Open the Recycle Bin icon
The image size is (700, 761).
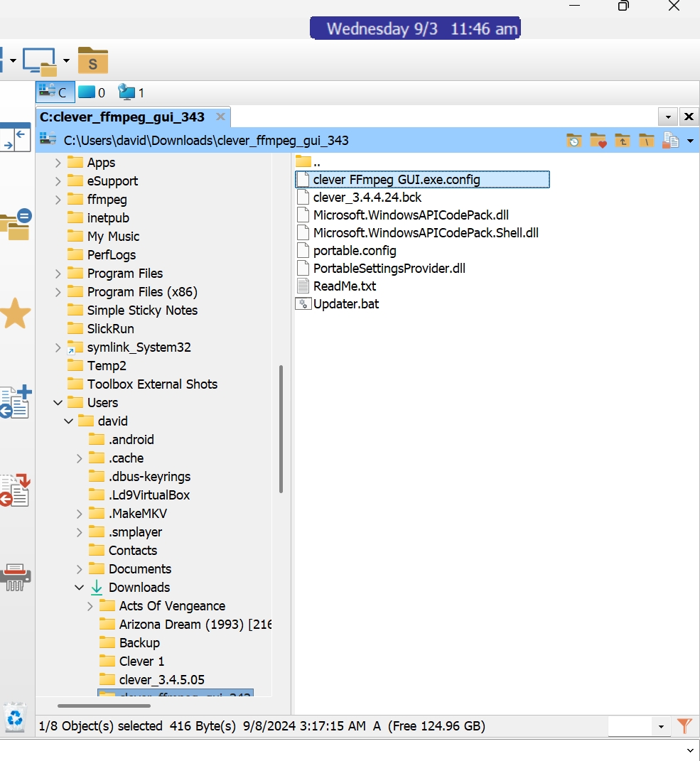(15, 718)
